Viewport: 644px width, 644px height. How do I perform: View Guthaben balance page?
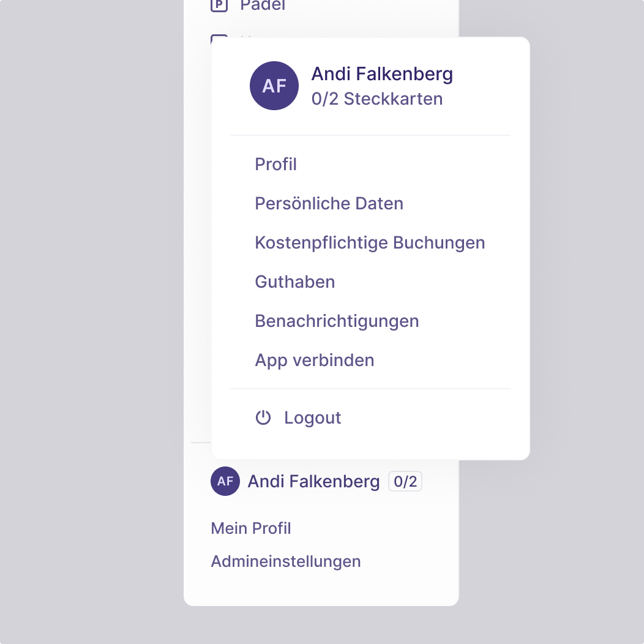[x=294, y=282]
